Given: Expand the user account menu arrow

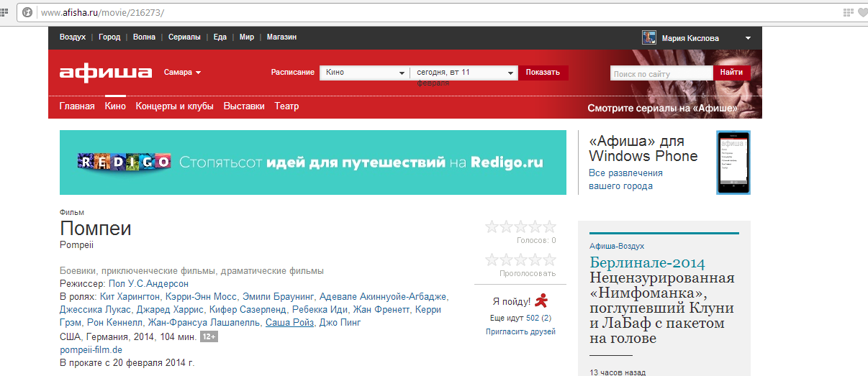Looking at the screenshot, I should point(748,38).
